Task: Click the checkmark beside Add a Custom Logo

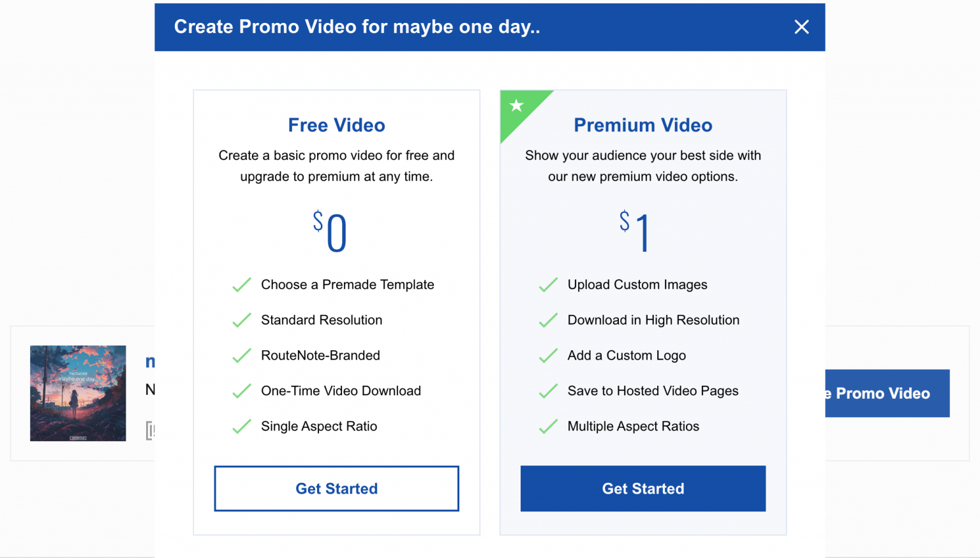Action: click(548, 355)
